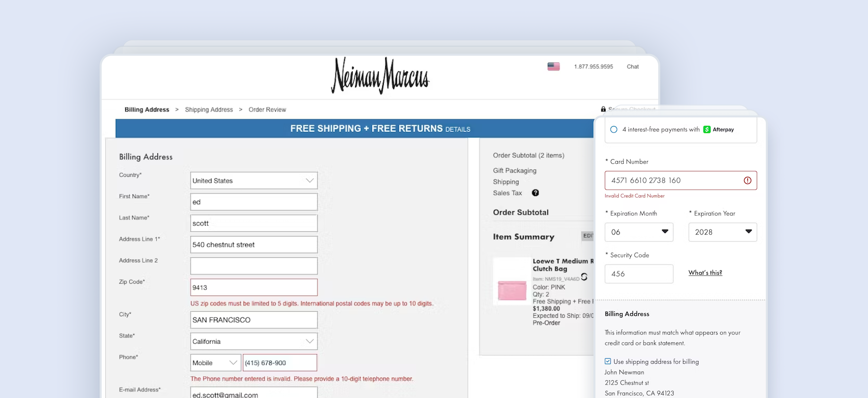This screenshot has height=398, width=868.
Task: Uncheck Use shipping address for billing
Action: pyautogui.click(x=608, y=362)
